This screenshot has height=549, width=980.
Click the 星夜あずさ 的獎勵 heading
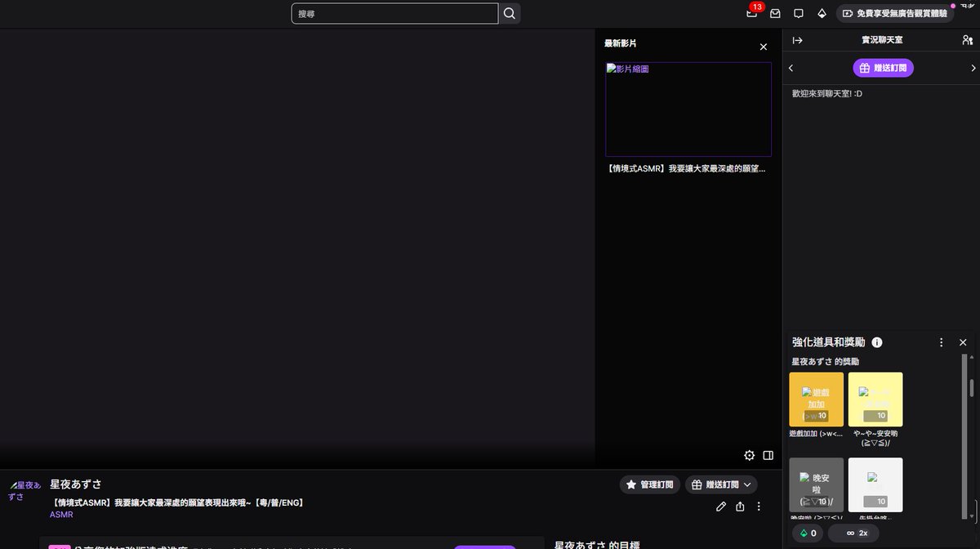[825, 361]
